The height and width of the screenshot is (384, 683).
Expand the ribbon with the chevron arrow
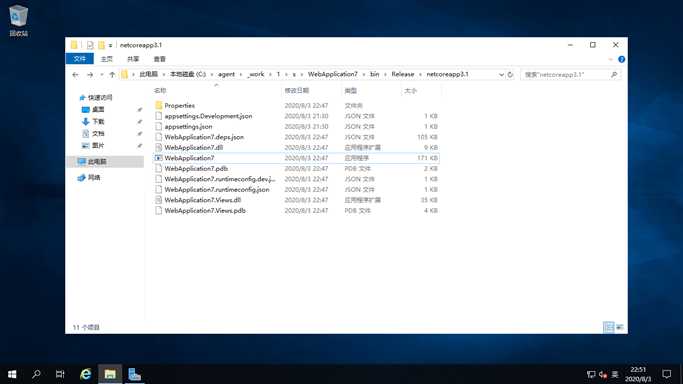tap(611, 59)
